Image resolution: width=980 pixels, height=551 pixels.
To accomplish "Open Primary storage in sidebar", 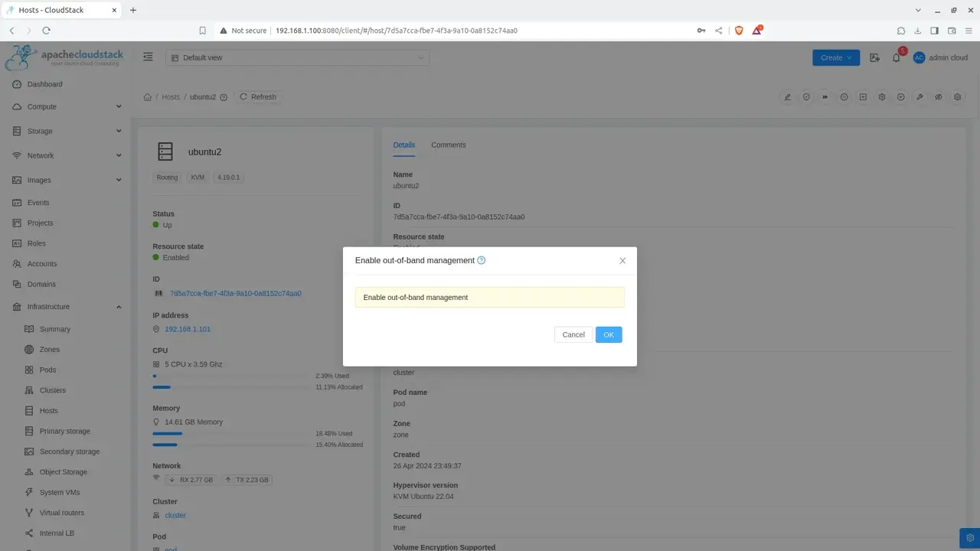I will (x=64, y=431).
